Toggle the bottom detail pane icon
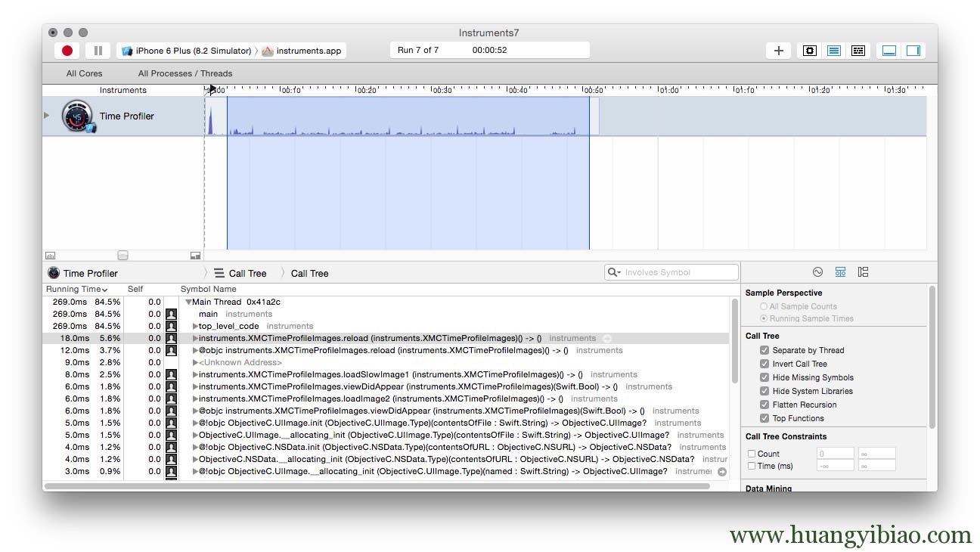 [889, 51]
